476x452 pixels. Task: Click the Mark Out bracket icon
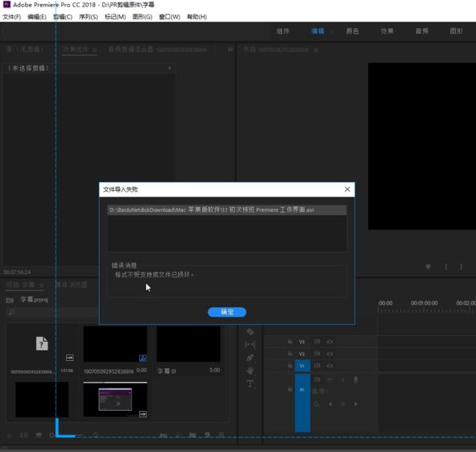(x=462, y=267)
